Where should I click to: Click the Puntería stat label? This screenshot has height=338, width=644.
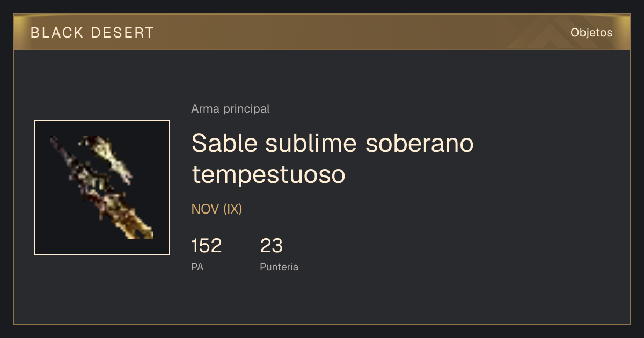[279, 267]
